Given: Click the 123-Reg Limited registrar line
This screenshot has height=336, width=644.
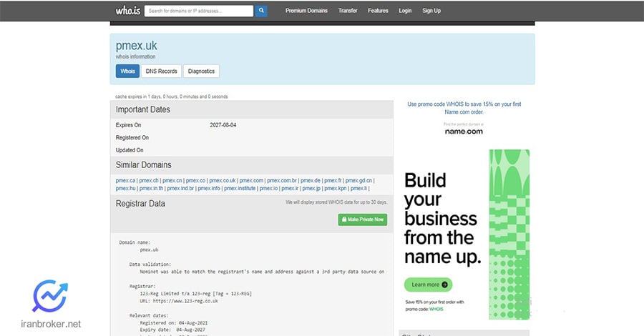Looking at the screenshot, I should [x=196, y=294].
